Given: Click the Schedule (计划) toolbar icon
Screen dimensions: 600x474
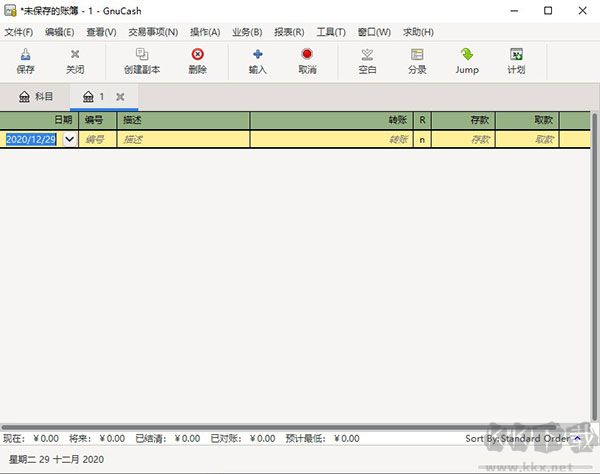Looking at the screenshot, I should point(516,54).
